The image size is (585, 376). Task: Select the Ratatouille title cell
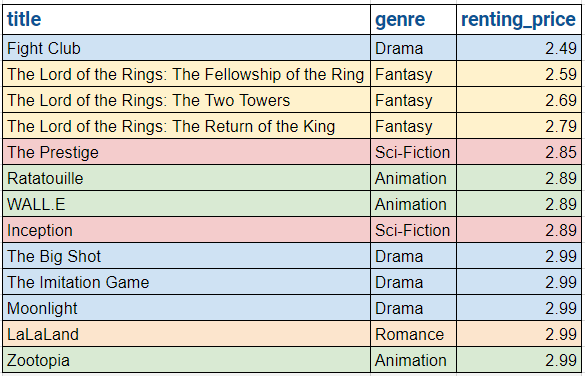click(x=187, y=178)
